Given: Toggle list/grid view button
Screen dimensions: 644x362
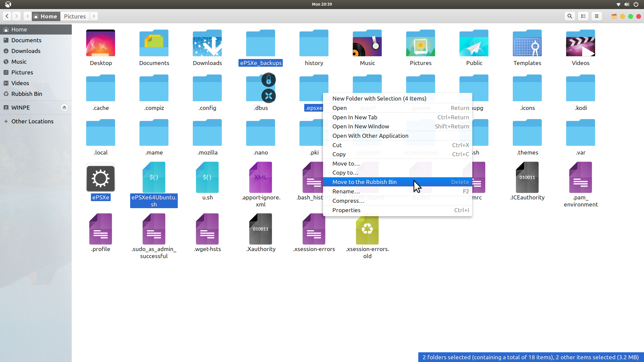Looking at the screenshot, I should point(583,16).
